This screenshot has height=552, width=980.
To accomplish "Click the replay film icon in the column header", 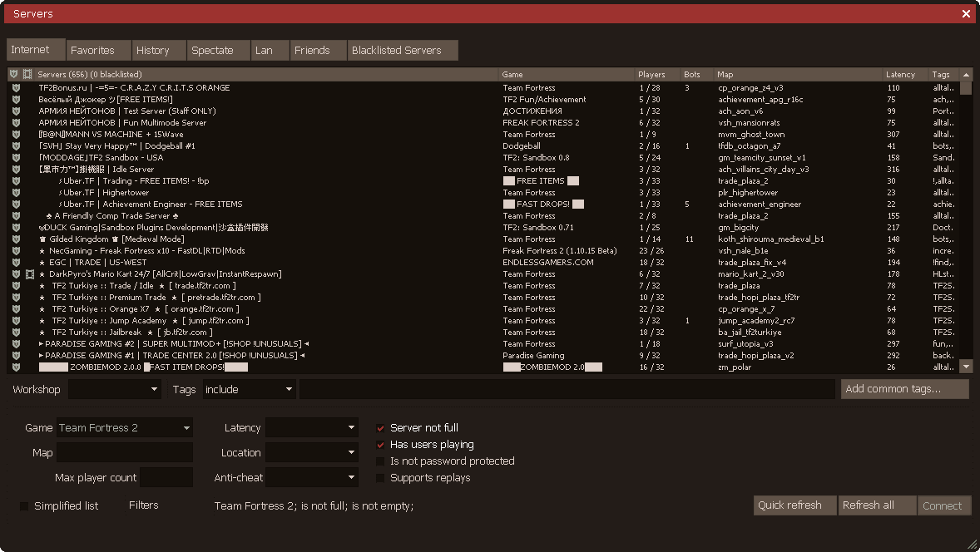I will pos(27,75).
